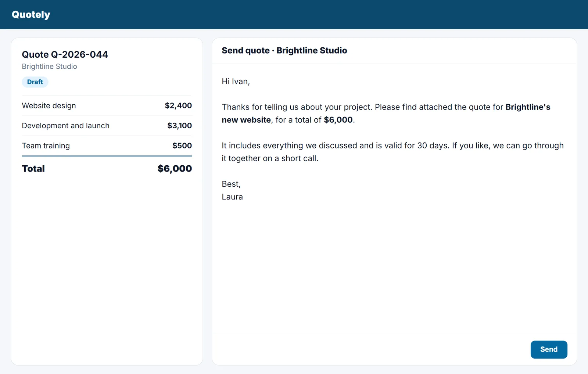The width and height of the screenshot is (588, 374).
Task: Click the Brightline Studio client name under the quote title
Action: pos(50,66)
